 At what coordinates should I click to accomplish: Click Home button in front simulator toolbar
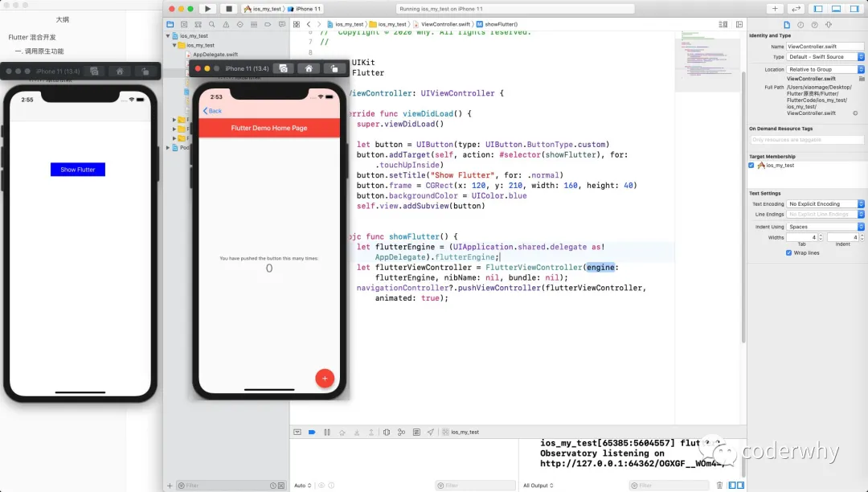309,68
